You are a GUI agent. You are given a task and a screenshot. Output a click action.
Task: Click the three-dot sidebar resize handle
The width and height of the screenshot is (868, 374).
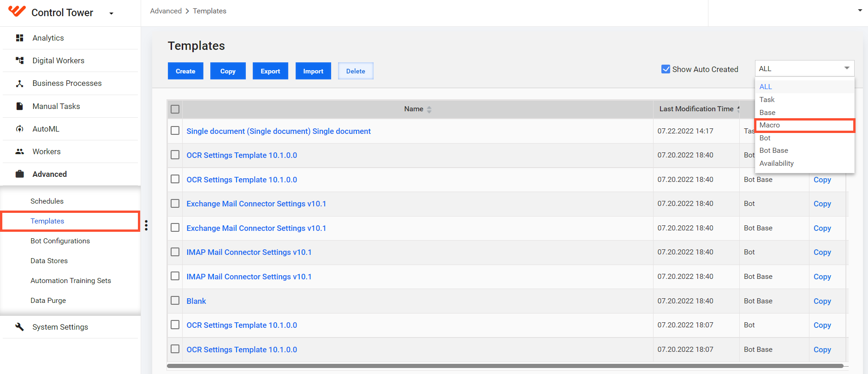click(x=146, y=225)
